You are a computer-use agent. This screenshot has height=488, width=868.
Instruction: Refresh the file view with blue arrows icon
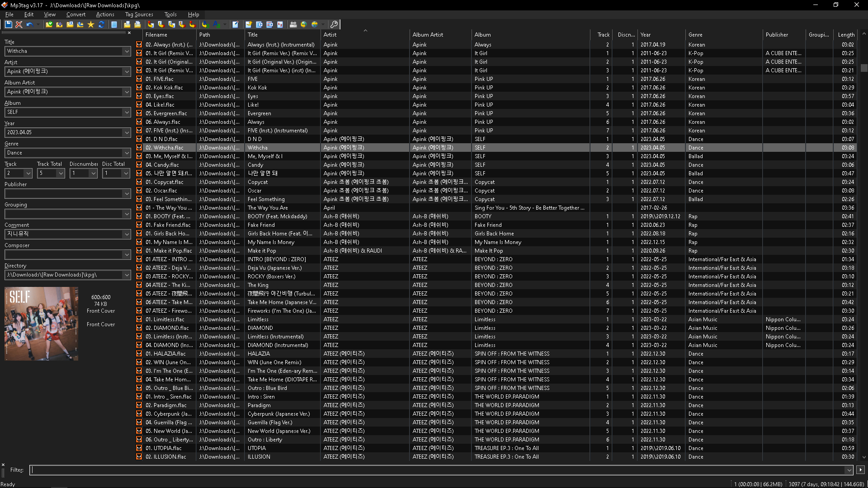(101, 24)
